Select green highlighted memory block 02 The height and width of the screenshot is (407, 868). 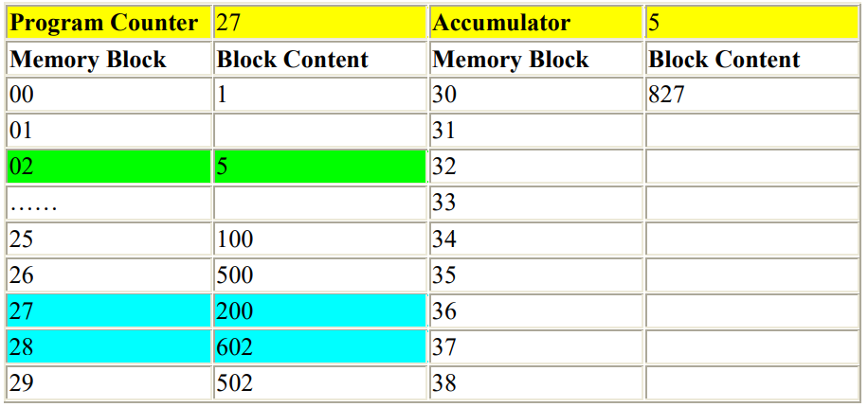(109, 167)
